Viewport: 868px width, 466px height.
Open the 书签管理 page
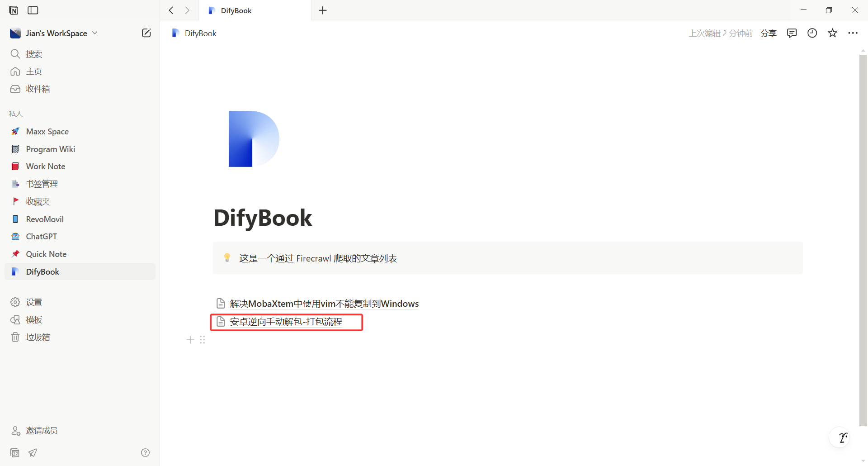pos(80,184)
